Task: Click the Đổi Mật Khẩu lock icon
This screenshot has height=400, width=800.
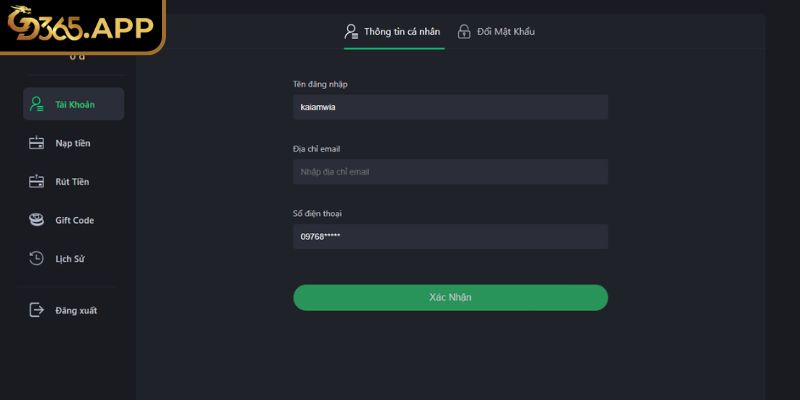Action: click(464, 31)
